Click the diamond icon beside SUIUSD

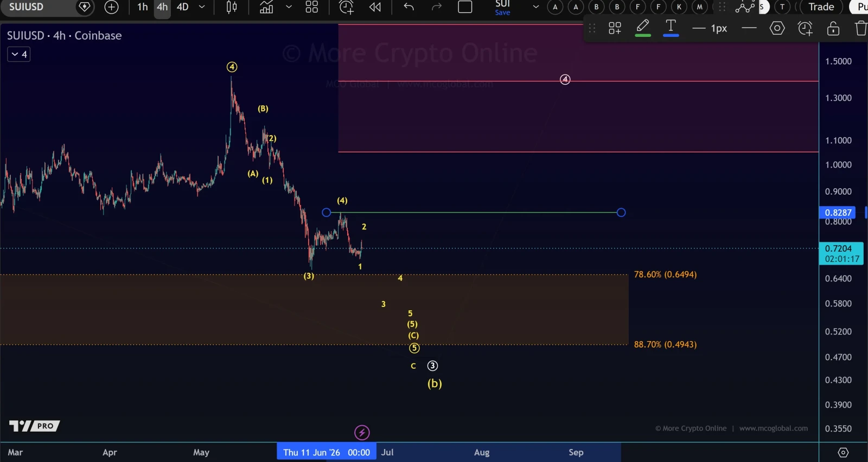pyautogui.click(x=85, y=7)
